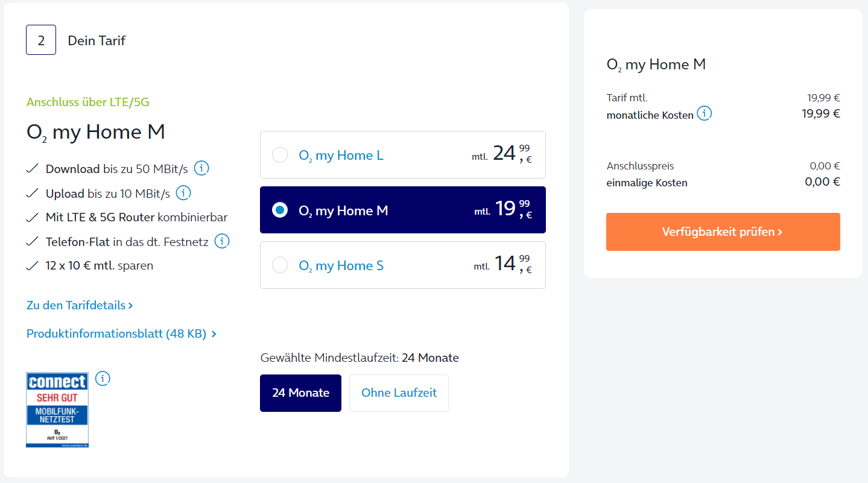Click the connect Sehr Gut test badge
Viewport: 868px width, 483px height.
pos(57,409)
